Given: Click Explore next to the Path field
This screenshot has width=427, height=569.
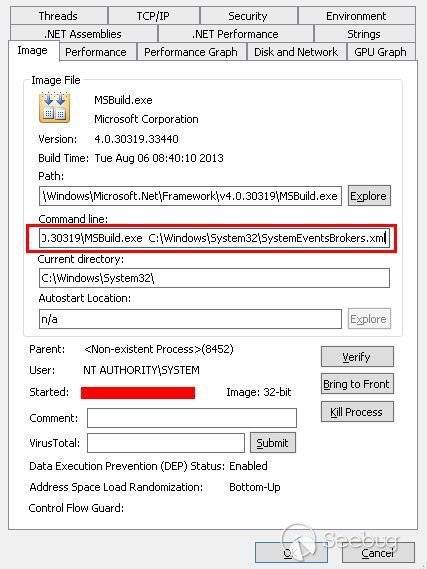Looking at the screenshot, I should coord(369,196).
